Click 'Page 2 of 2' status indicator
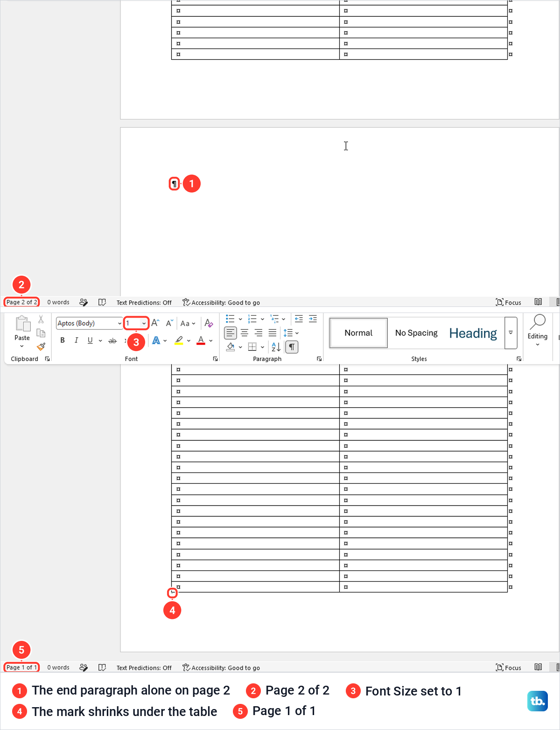Screen dimensions: 560x730 tap(21, 302)
